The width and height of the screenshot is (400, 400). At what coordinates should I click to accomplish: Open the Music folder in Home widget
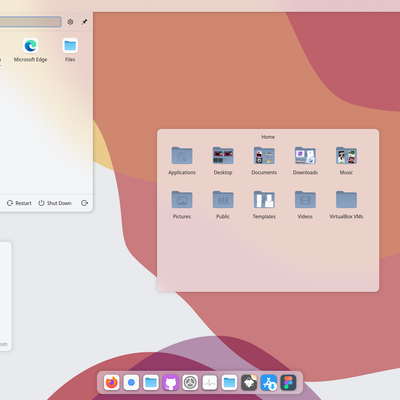(x=346, y=161)
